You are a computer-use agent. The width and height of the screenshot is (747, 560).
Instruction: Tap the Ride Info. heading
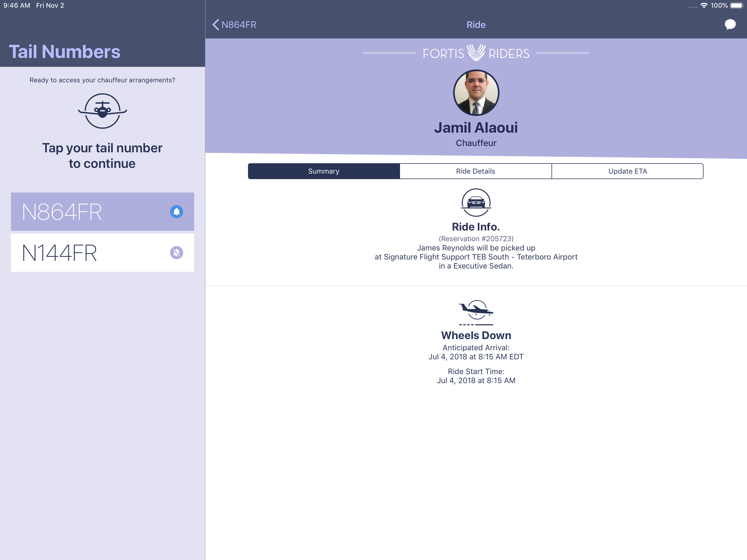pyautogui.click(x=476, y=227)
